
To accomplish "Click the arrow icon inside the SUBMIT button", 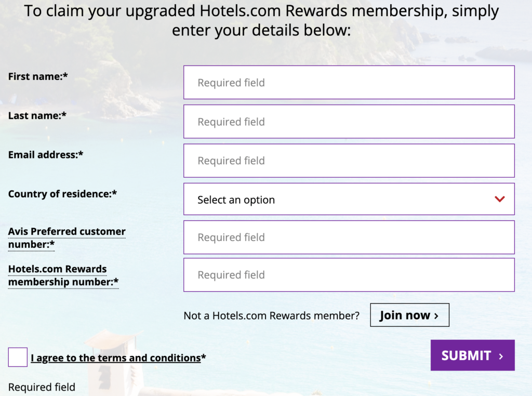I will [501, 355].
